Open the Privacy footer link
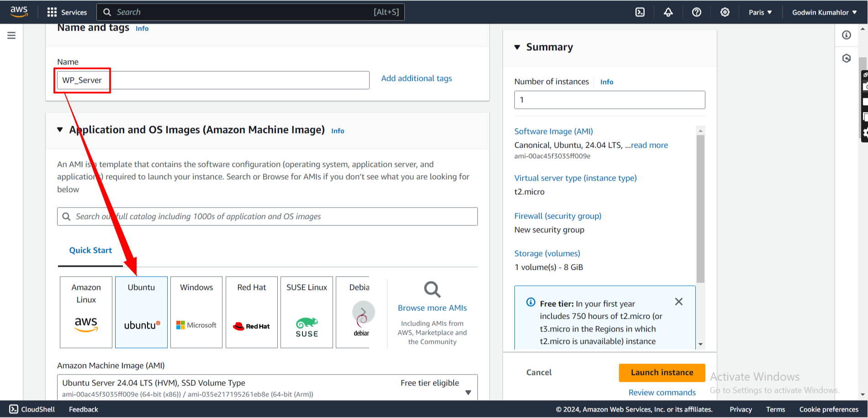868x418 pixels. [741, 409]
